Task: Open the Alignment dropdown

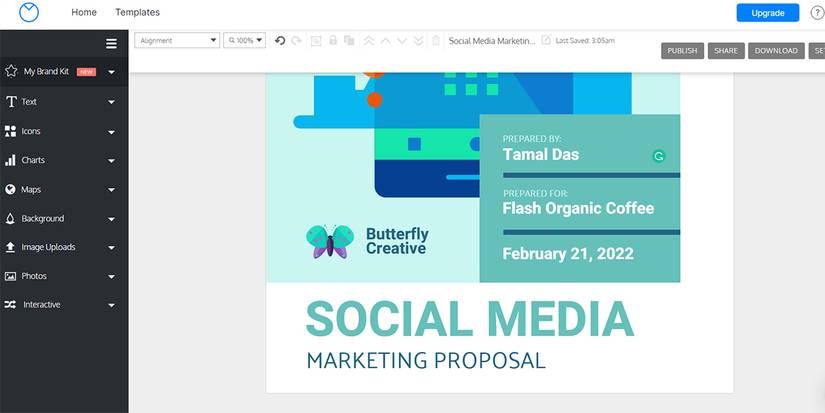Action: (x=177, y=41)
